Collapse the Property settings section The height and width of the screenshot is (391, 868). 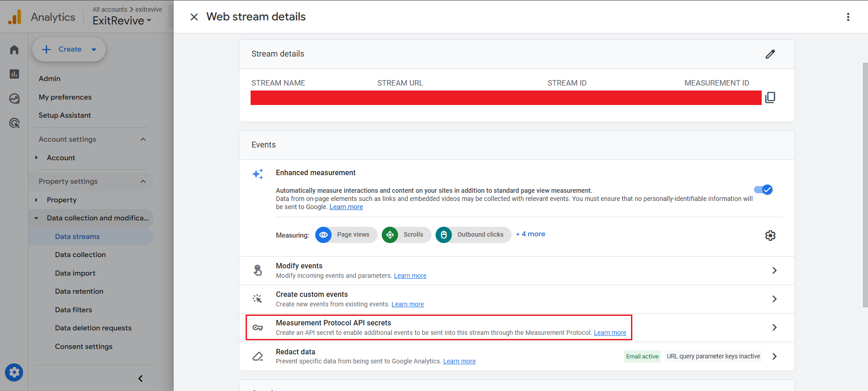coord(143,181)
